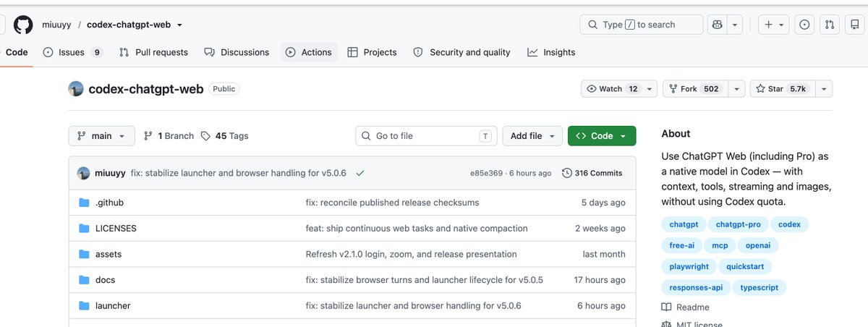Open the docs row commit for v5.0.5
The width and height of the screenshot is (868, 327).
[x=425, y=280]
